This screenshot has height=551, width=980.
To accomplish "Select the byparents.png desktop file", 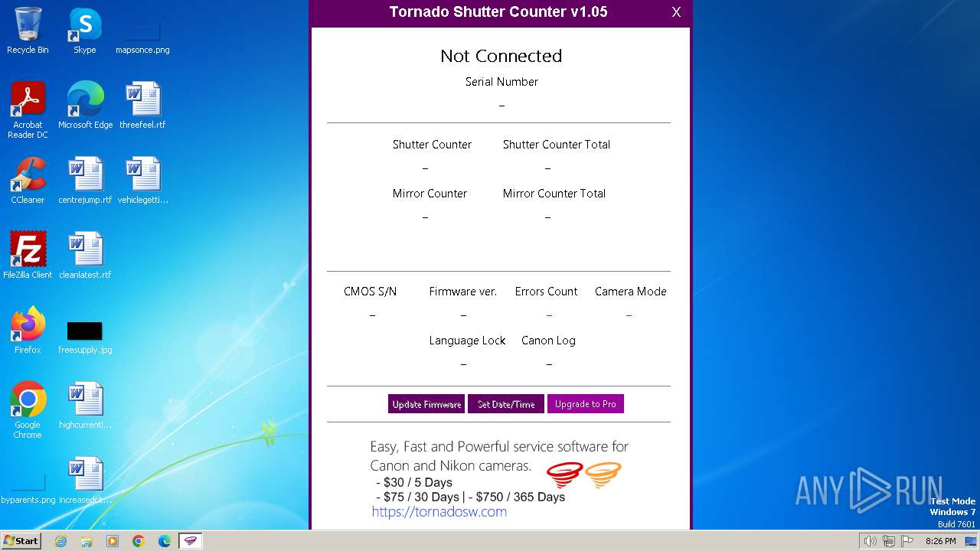I will pyautogui.click(x=28, y=488).
